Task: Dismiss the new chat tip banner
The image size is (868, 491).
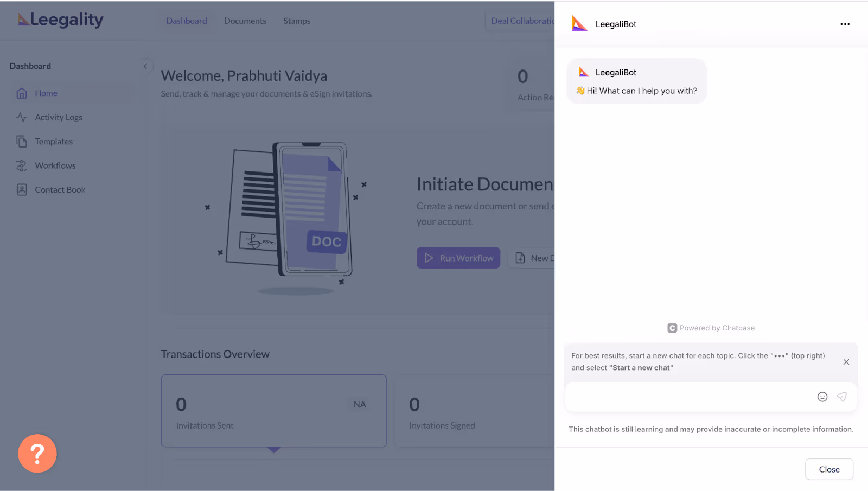Action: coord(846,362)
